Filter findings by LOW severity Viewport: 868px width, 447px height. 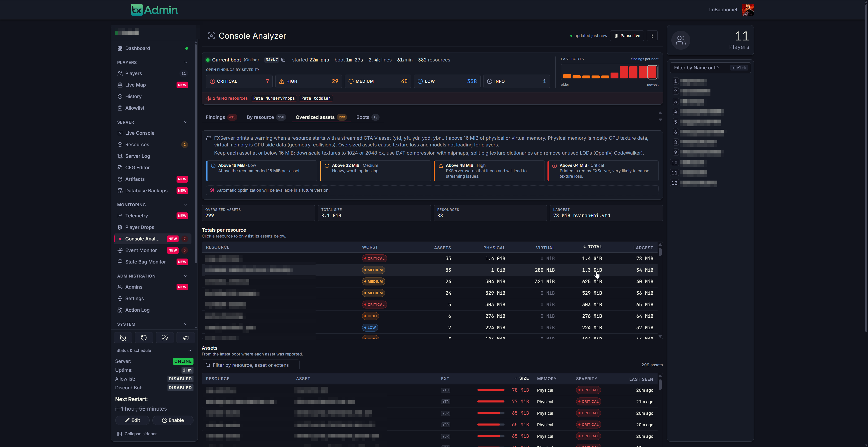tap(447, 82)
